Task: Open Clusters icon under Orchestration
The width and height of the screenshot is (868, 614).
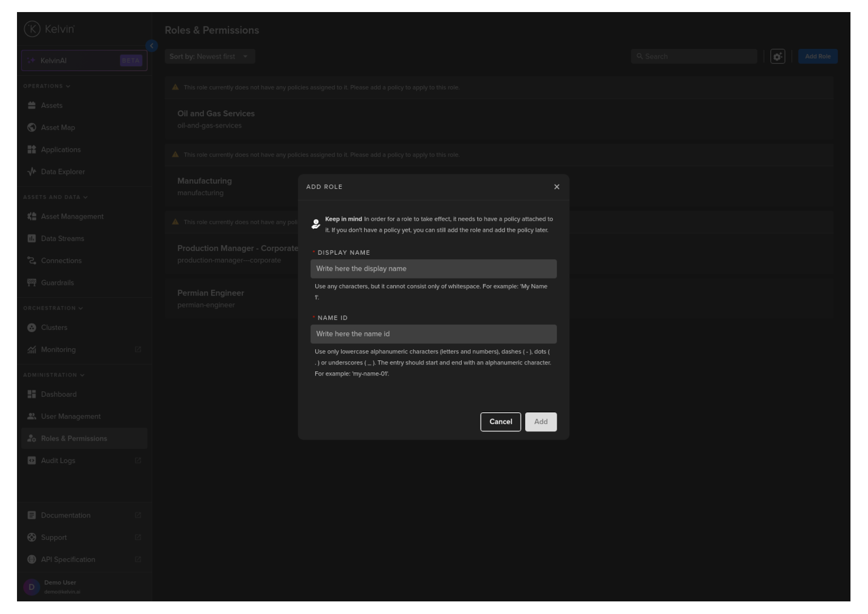Action: [32, 327]
